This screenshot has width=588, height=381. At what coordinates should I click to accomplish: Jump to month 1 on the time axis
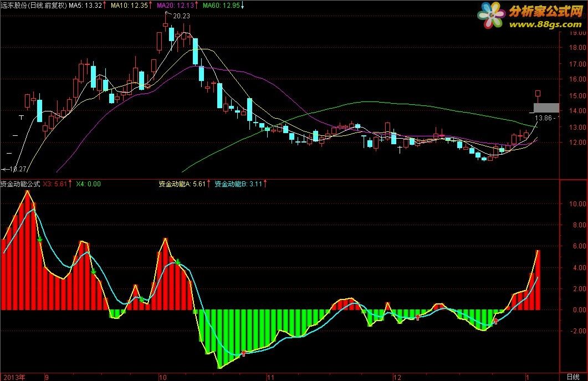click(527, 377)
